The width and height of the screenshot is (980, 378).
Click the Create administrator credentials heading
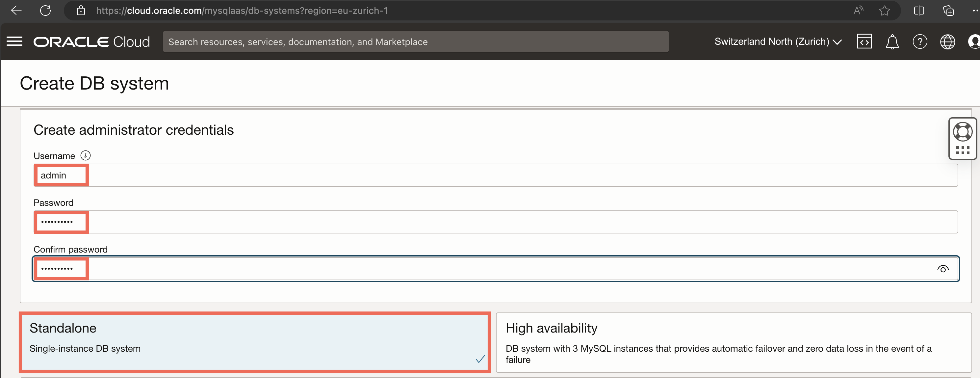[x=134, y=130]
